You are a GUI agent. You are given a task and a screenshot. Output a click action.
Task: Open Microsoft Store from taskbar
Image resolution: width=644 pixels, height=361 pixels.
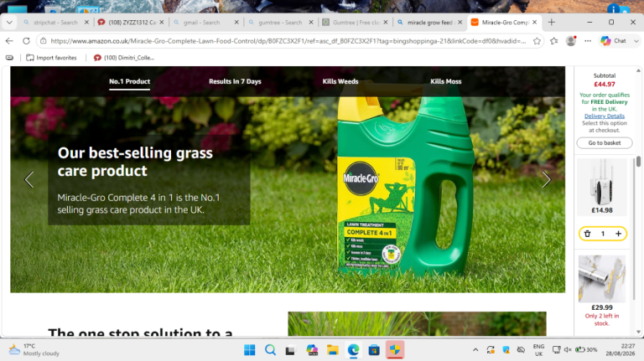tap(374, 350)
